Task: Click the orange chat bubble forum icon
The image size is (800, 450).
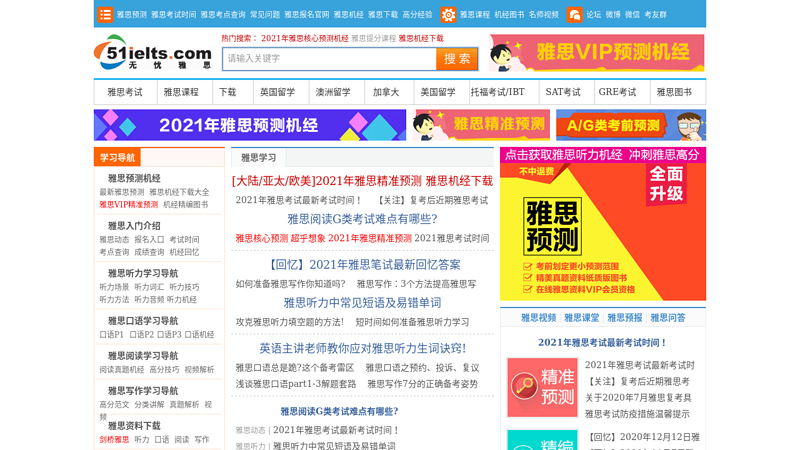Action: (x=574, y=15)
